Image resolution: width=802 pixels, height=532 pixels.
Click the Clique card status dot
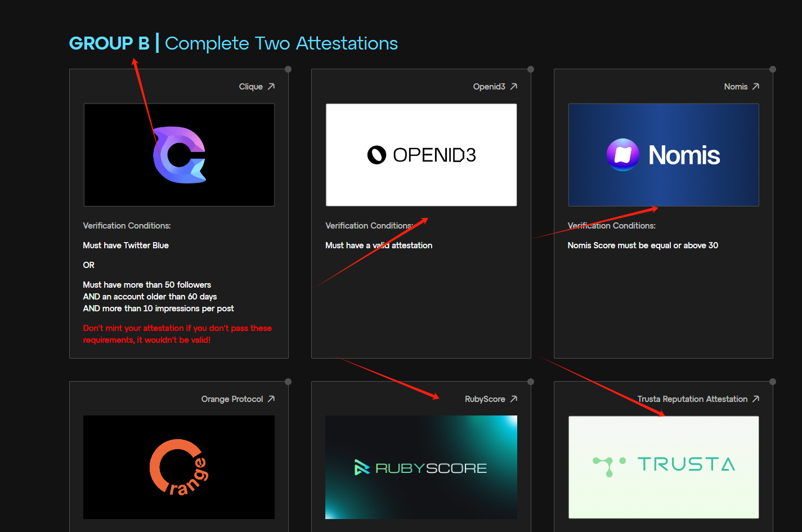pyautogui.click(x=288, y=69)
